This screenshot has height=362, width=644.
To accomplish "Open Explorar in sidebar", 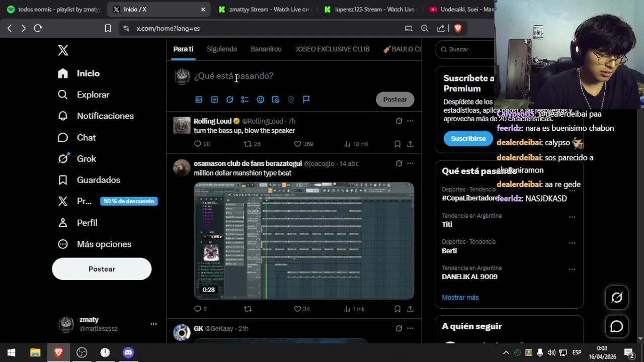I will pyautogui.click(x=84, y=95).
